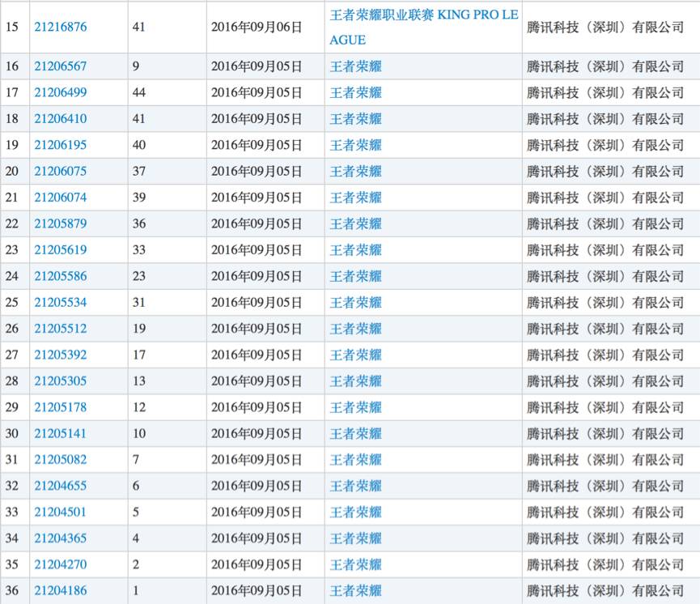
Task: Open registration number 21206567 link
Action: click(x=60, y=66)
